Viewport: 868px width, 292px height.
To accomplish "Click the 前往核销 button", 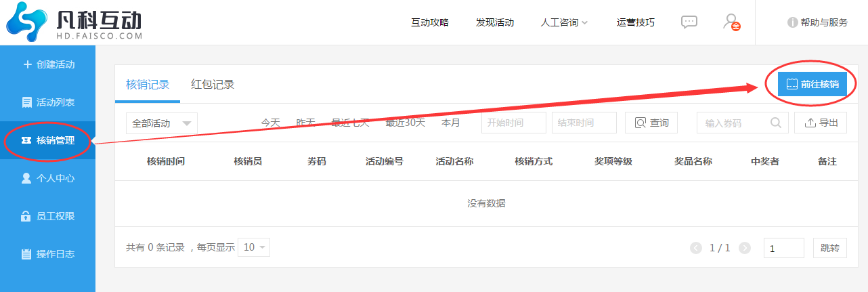I will (812, 85).
